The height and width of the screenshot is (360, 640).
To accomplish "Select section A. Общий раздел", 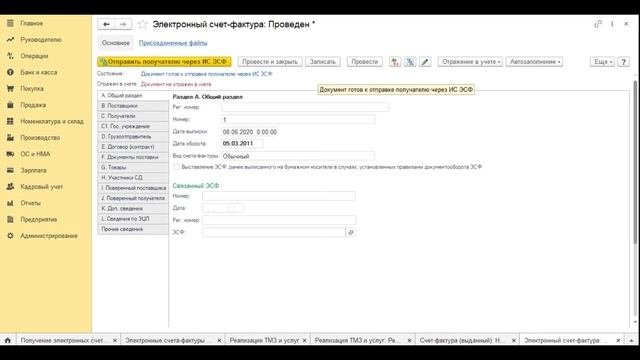I will 133,96.
